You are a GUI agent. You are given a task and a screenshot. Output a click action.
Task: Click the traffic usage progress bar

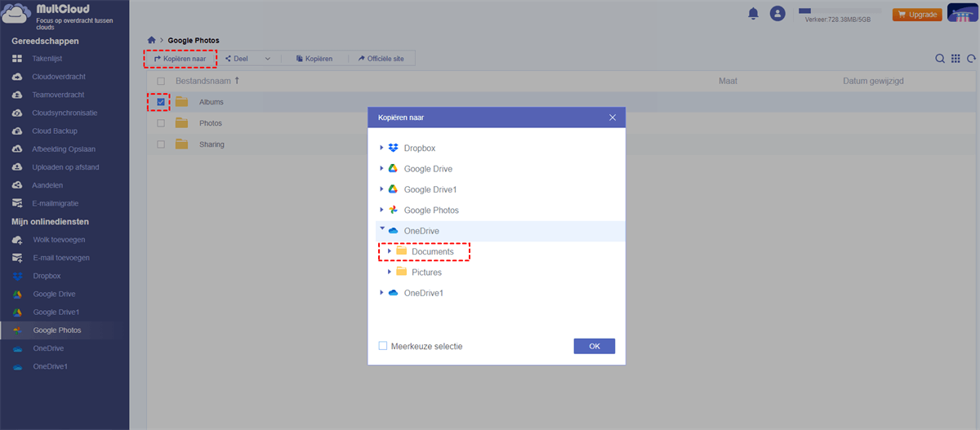840,10
